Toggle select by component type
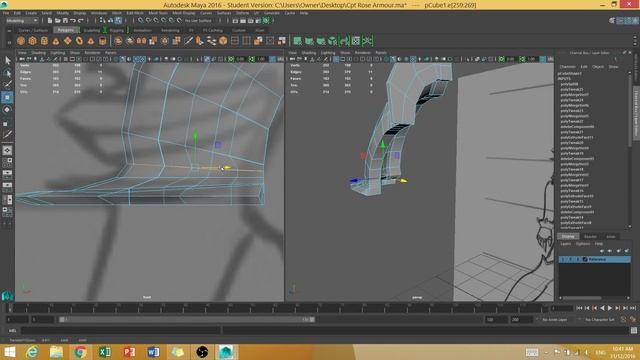Screen dimensions: 640x360 (x=118, y=20)
